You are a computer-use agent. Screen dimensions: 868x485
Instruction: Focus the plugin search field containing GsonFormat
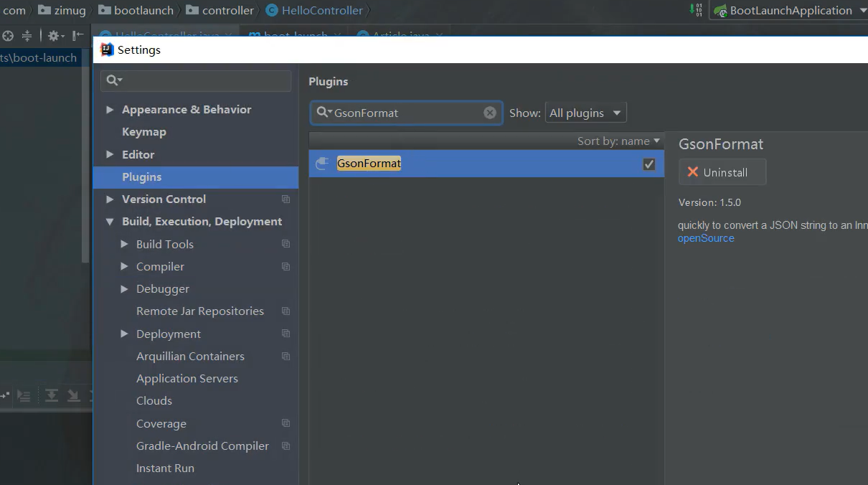[407, 113]
